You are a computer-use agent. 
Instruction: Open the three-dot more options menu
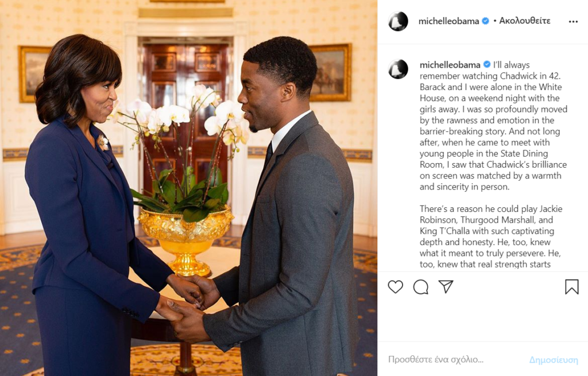tap(573, 21)
